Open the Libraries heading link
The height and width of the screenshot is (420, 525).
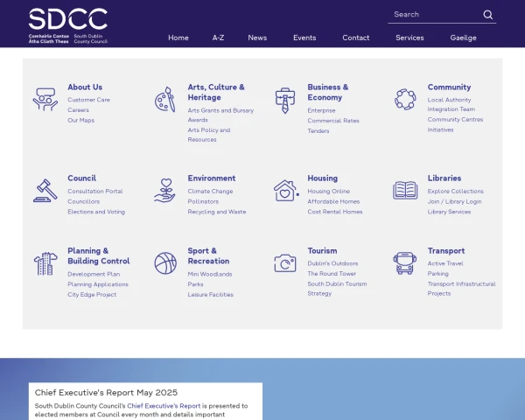click(444, 178)
